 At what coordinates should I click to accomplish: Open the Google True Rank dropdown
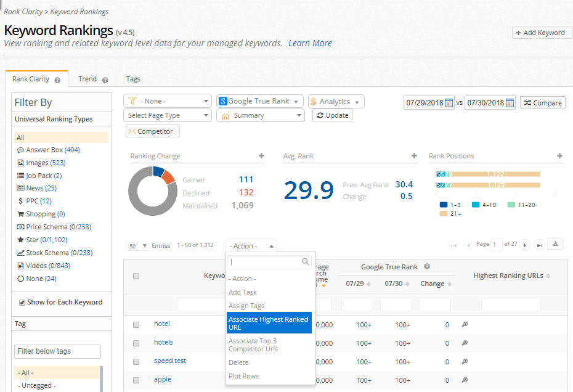[260, 101]
